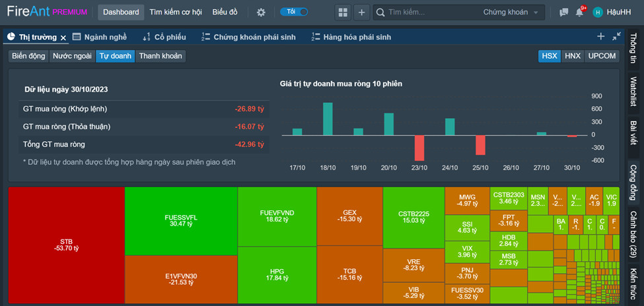Select the Nước ngoài filter button
644x306 pixels.
(x=72, y=56)
